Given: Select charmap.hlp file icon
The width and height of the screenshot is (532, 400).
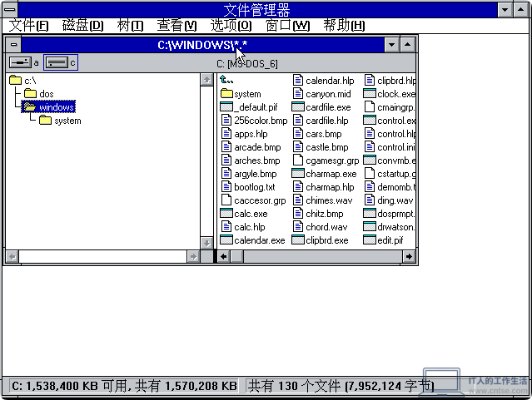Looking at the screenshot, I should (x=298, y=187).
